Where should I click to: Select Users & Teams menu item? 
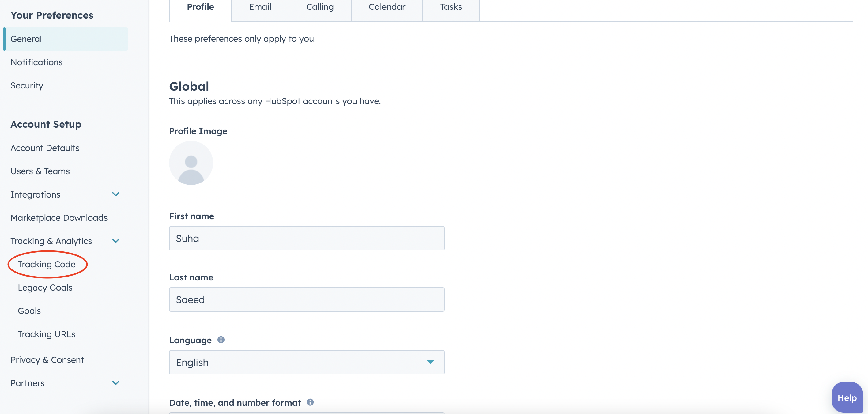tap(40, 171)
